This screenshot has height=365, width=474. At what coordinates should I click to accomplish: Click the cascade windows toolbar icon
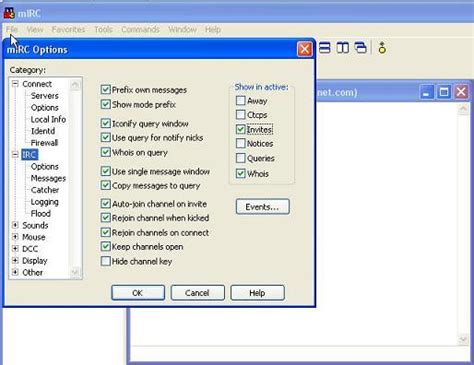[x=361, y=48]
